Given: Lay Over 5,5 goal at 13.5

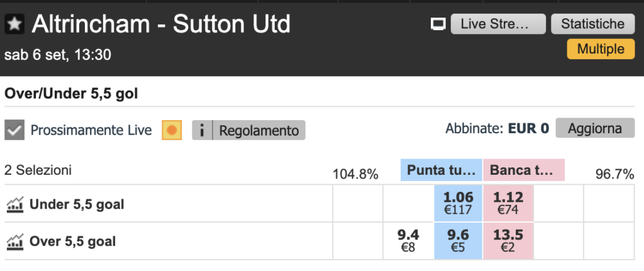Looking at the screenshot, I should (x=508, y=241).
